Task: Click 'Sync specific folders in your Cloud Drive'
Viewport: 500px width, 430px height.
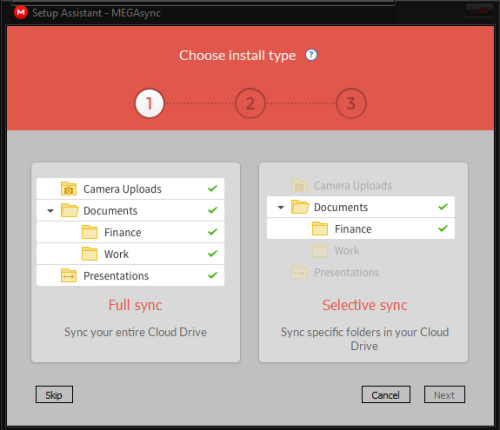Action: (x=365, y=339)
